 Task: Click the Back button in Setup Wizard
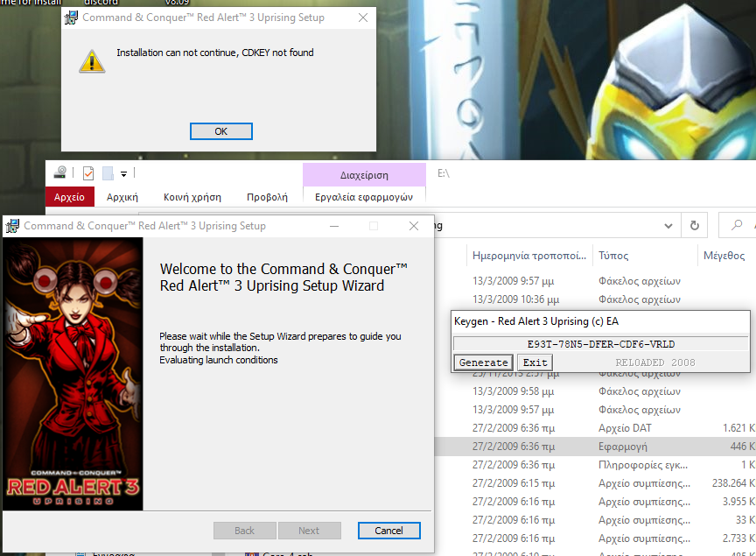(x=245, y=531)
